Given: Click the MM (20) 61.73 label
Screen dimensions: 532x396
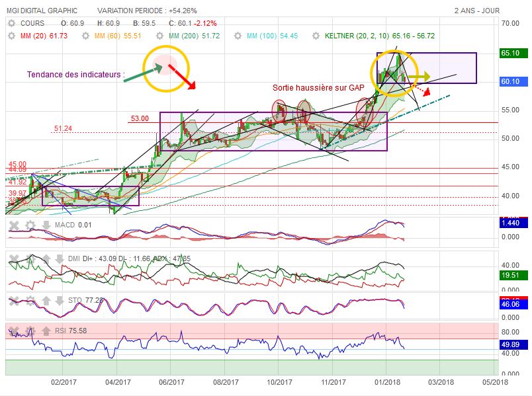Looking at the screenshot, I should pyautogui.click(x=44, y=36).
